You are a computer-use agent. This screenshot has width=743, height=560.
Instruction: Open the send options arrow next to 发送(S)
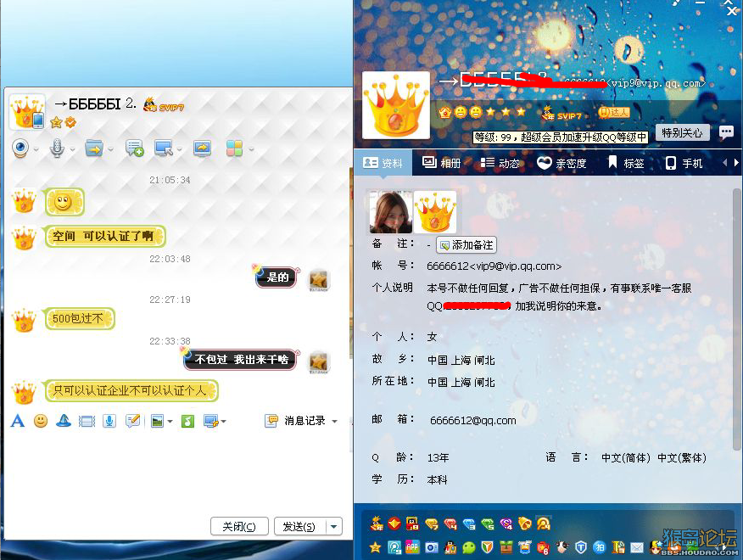(334, 526)
